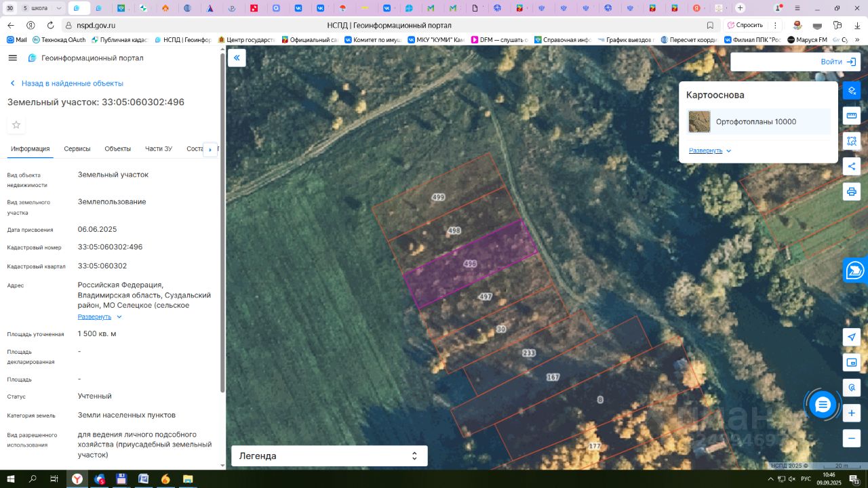This screenshot has width=868, height=488.
Task: Switch to the Объекты tab
Action: (x=118, y=149)
